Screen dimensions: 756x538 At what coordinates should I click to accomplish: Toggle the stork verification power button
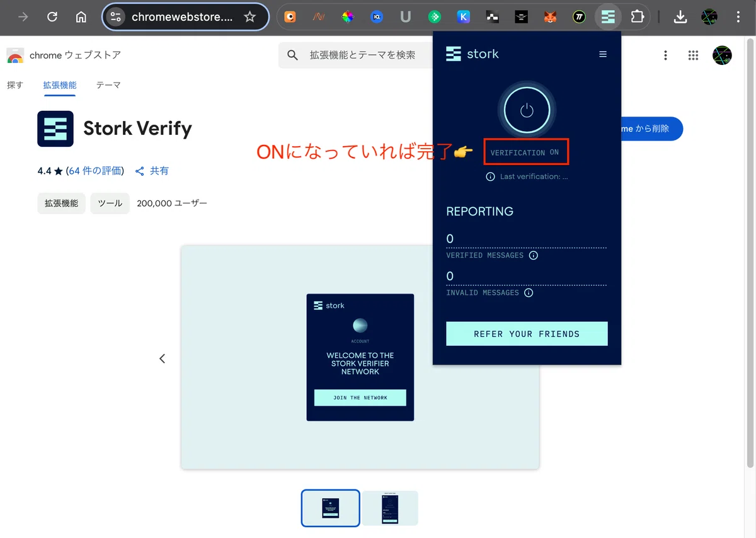coord(527,111)
